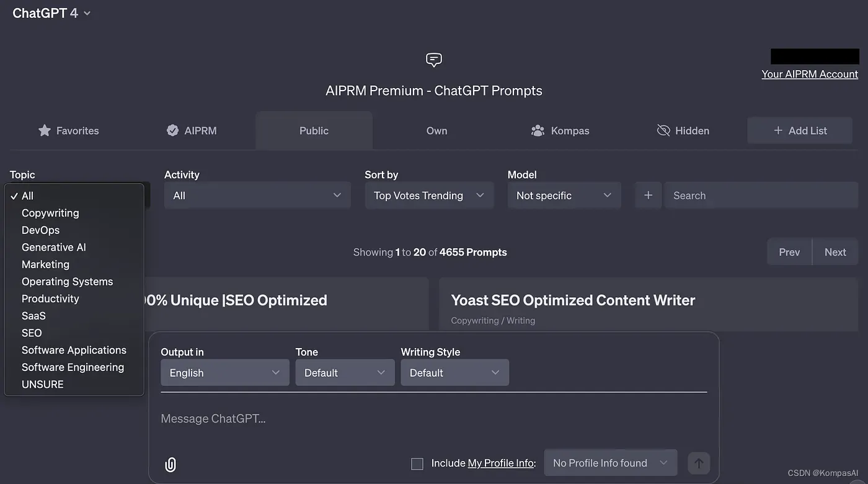The width and height of the screenshot is (868, 484).
Task: Click the Prev page button
Action: 789,252
